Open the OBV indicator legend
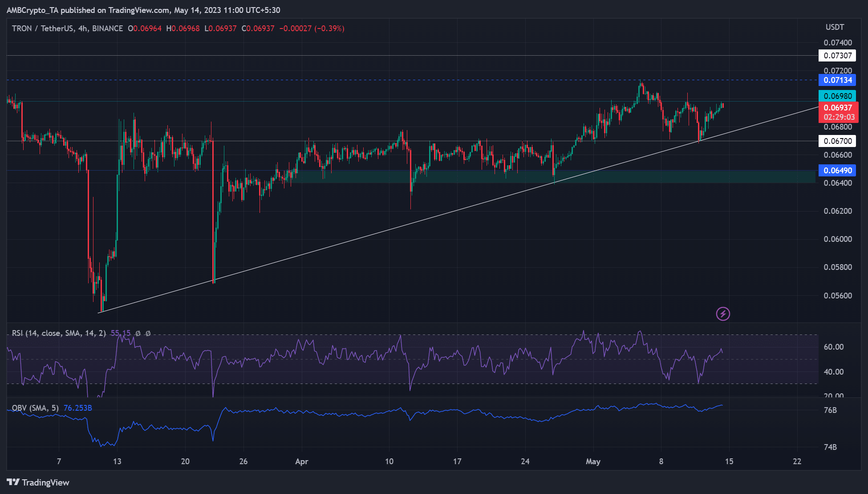868x494 pixels. (x=35, y=408)
